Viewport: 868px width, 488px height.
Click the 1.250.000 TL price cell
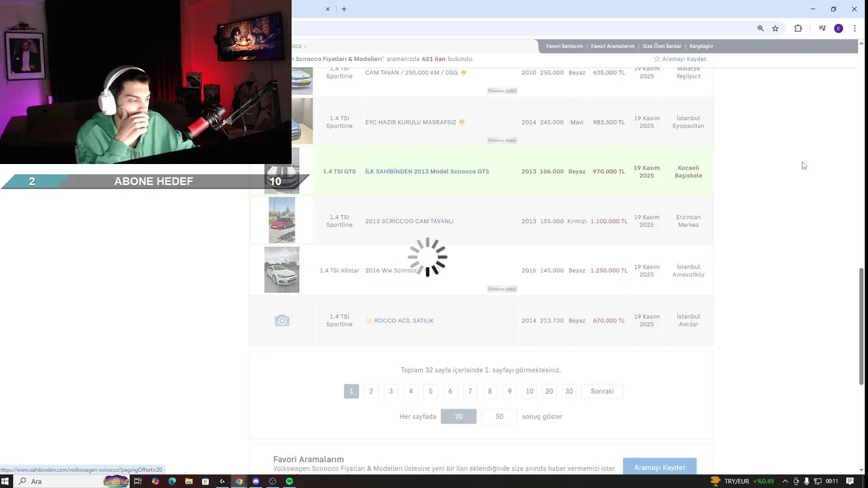pyautogui.click(x=609, y=270)
